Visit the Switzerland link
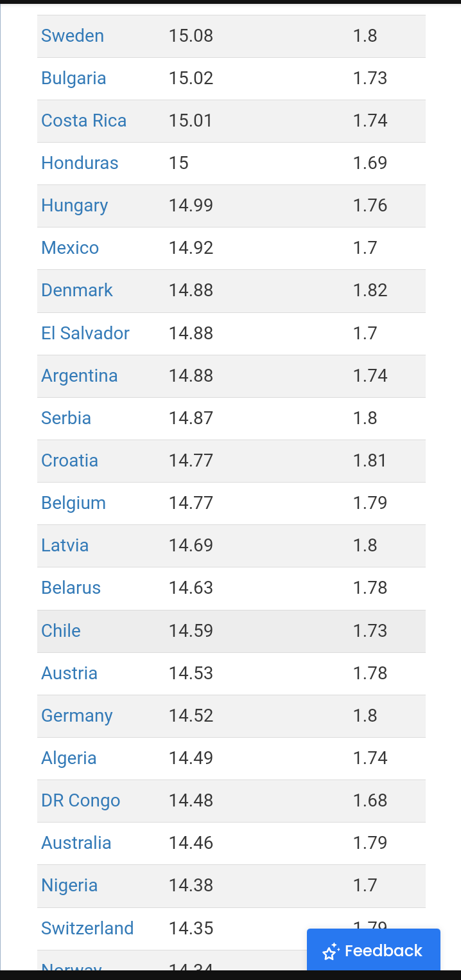461x980 pixels. coord(87,929)
